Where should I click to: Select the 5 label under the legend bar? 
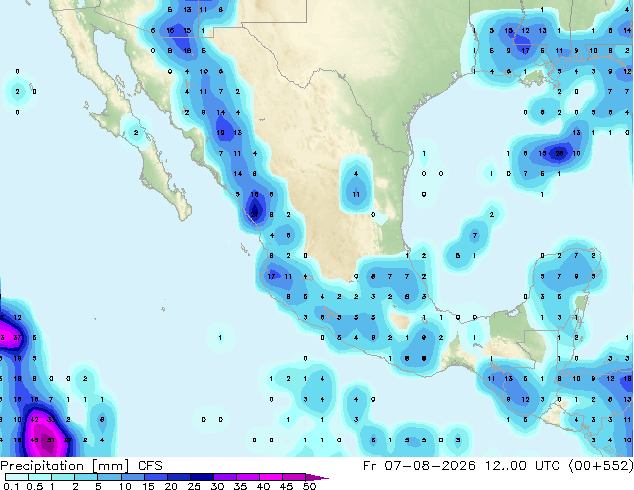point(98,486)
